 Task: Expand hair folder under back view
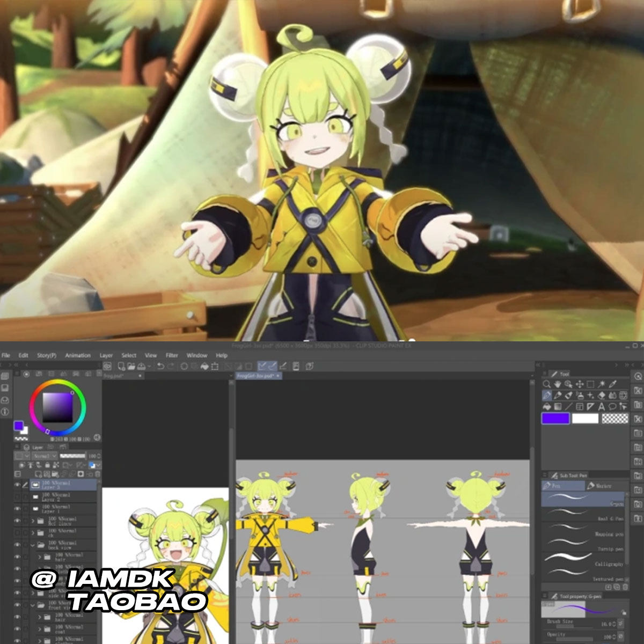pos(40,557)
